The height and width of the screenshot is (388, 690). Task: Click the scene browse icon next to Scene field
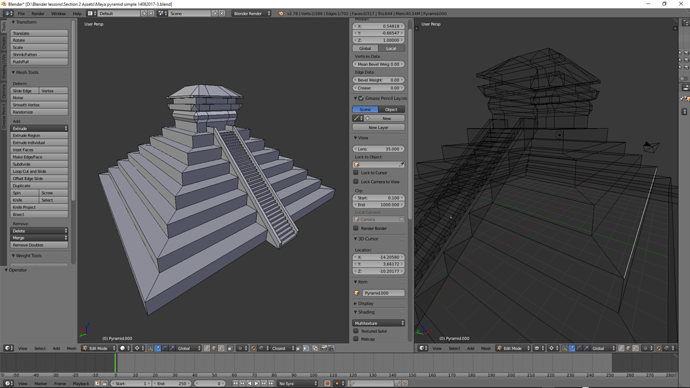[x=162, y=14]
